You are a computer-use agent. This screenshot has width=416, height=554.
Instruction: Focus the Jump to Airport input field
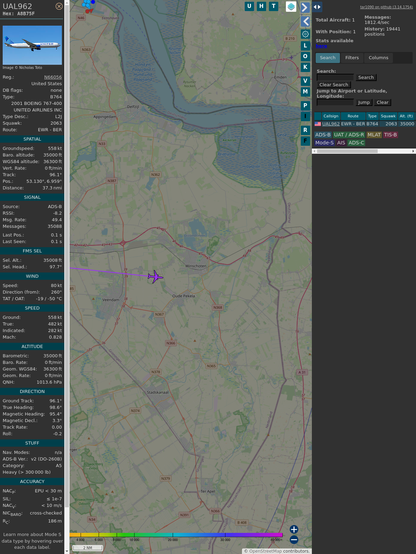click(x=335, y=102)
